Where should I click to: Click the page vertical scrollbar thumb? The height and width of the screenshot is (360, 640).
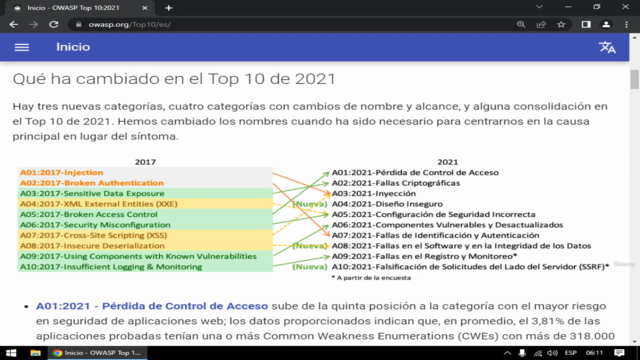634,80
